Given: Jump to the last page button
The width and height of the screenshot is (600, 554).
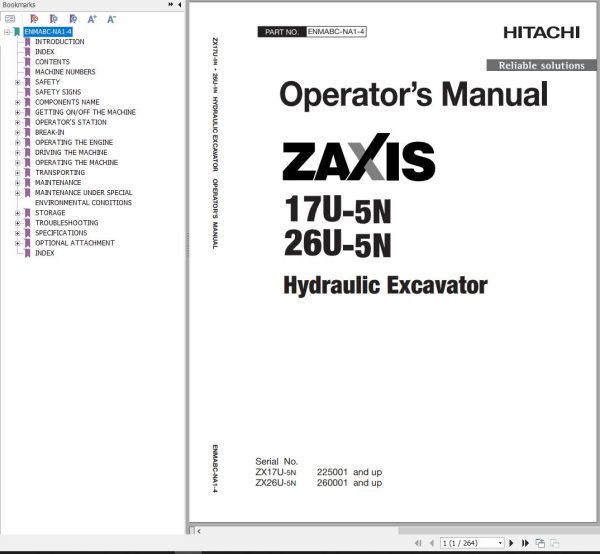Looking at the screenshot, I should tap(525, 543).
